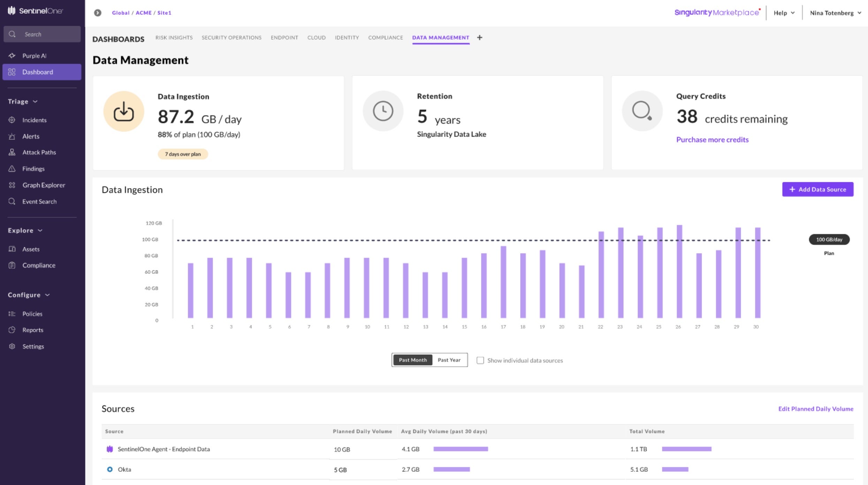
Task: Click the sidebar collapse arrow near breadcrumb
Action: click(x=98, y=13)
